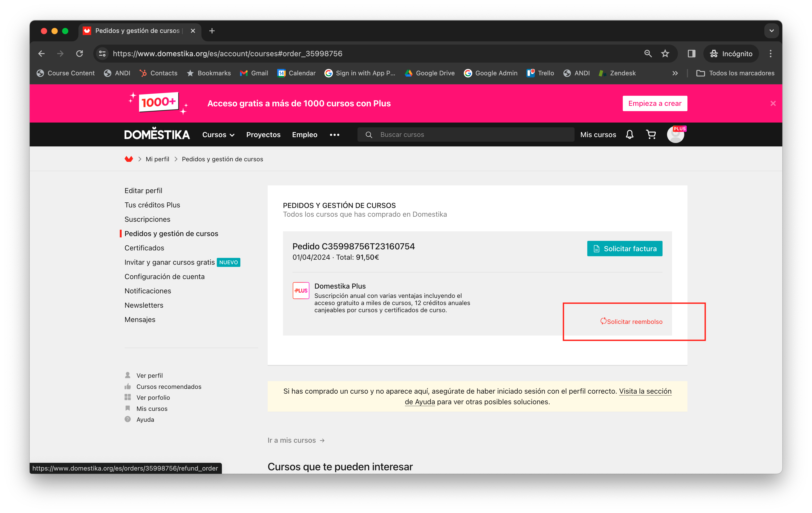Open the browser side panel icon
The height and width of the screenshot is (513, 812).
pyautogui.click(x=691, y=54)
